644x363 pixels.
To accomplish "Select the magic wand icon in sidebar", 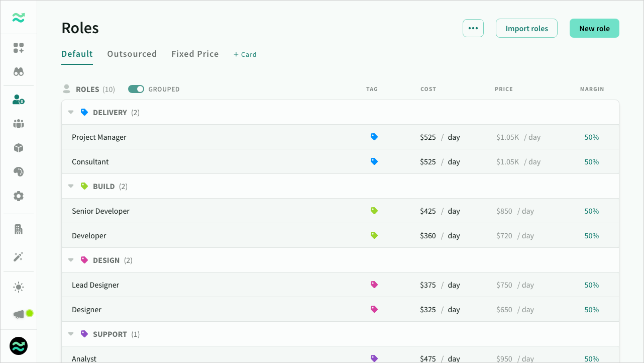I will [19, 257].
